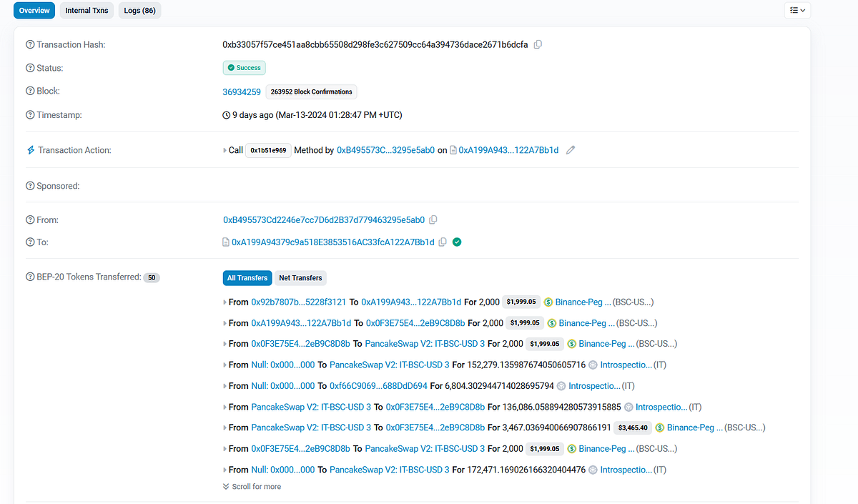Click the edit pencil next to Transaction Action

570,149
